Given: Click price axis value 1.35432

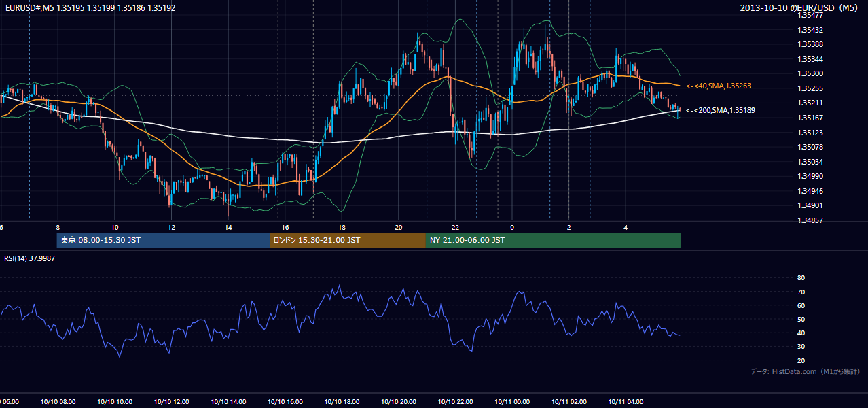Looking at the screenshot, I should [x=810, y=30].
